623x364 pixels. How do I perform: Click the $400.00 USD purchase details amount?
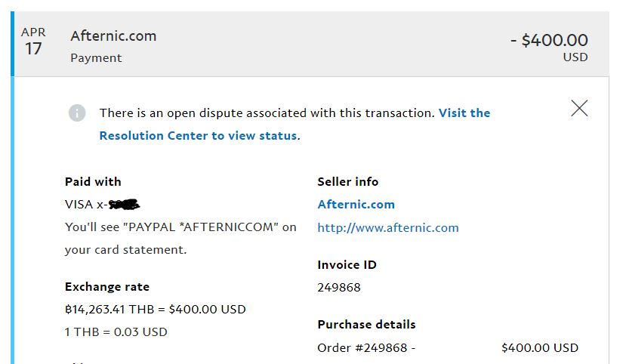[x=539, y=348]
